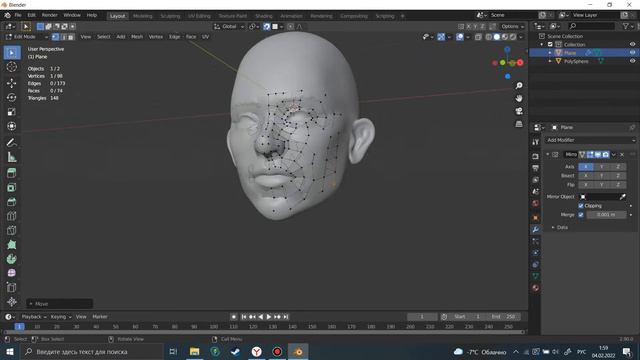Select the Spin tool
640x360 pixels.
click(x=12, y=259)
